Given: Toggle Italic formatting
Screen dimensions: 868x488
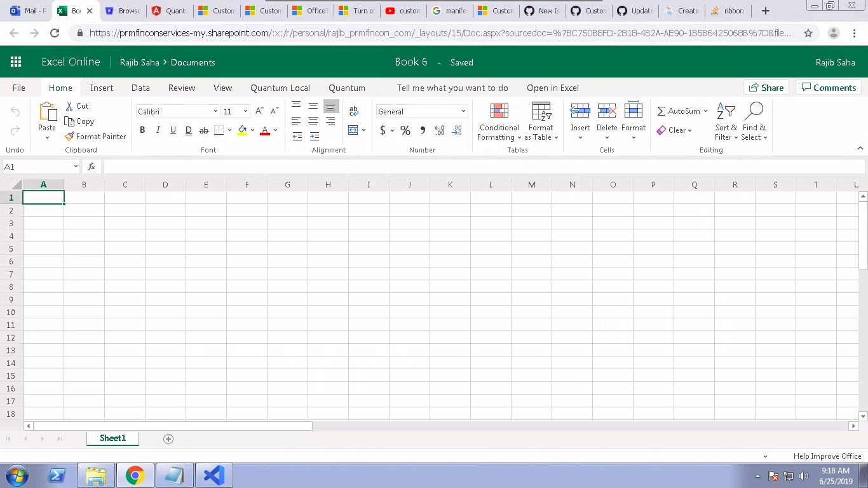Looking at the screenshot, I should (158, 130).
